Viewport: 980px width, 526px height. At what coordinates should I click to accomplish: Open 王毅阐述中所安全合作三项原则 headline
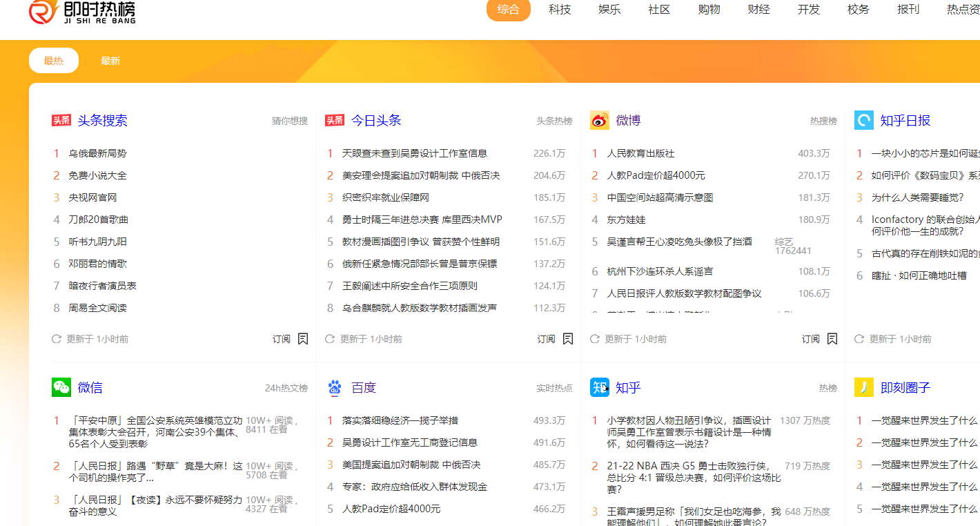[410, 286]
